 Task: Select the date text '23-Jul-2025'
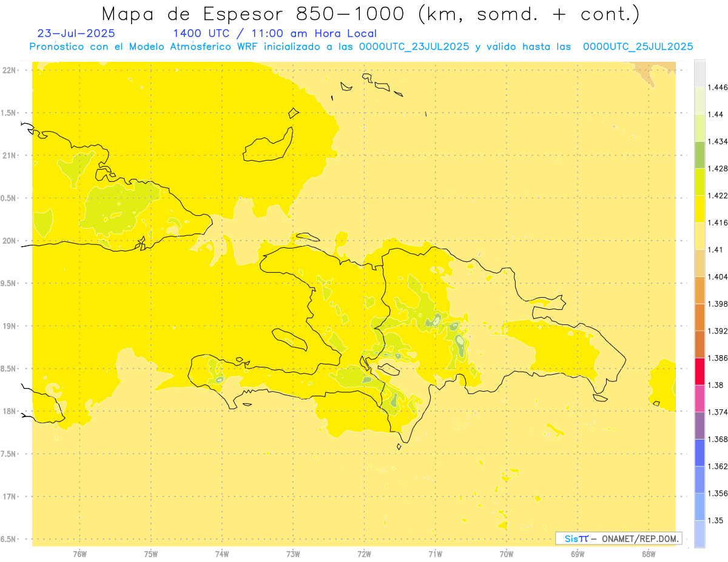coord(76,33)
